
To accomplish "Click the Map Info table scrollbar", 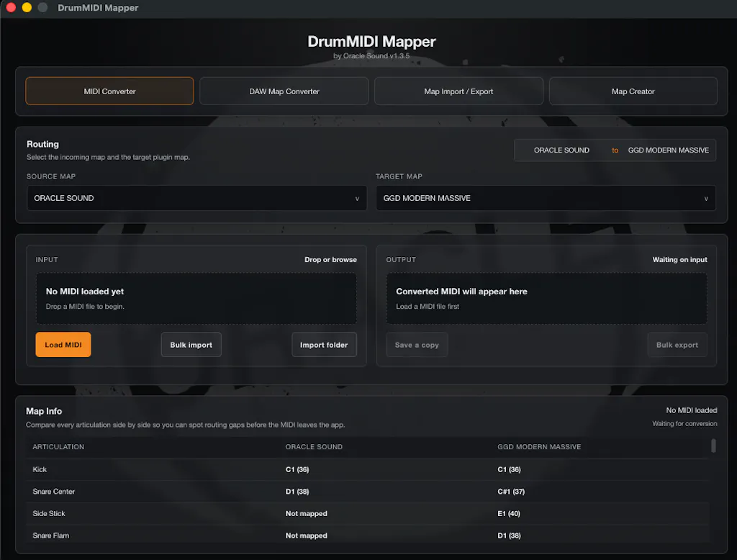I will pyautogui.click(x=713, y=446).
